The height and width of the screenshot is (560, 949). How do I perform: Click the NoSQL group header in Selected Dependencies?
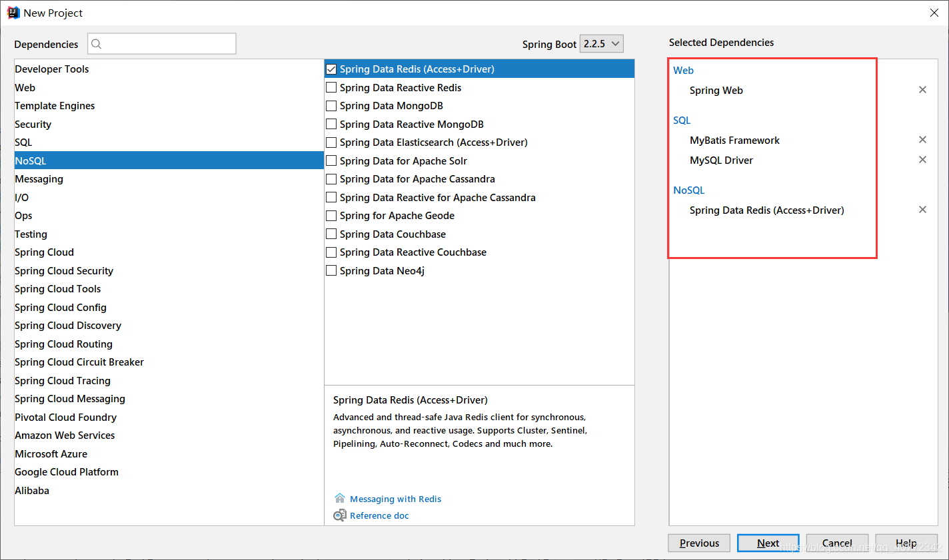point(688,190)
